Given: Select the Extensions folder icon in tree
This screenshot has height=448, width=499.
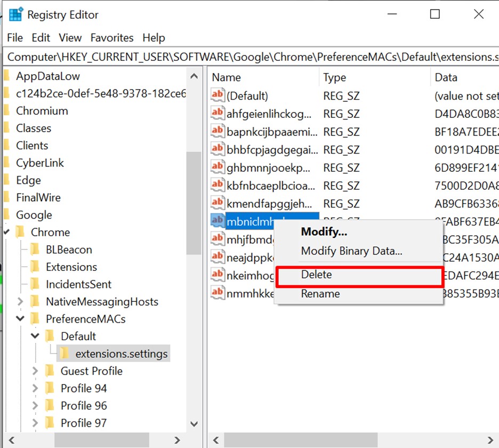Looking at the screenshot, I should pyautogui.click(x=36, y=267).
